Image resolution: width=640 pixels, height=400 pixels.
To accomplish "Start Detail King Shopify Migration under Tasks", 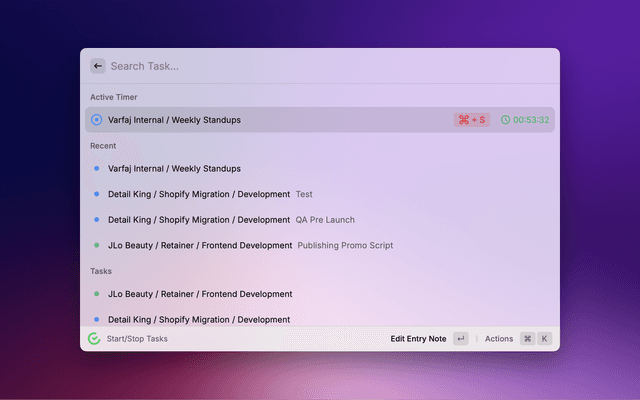I will click(x=199, y=319).
